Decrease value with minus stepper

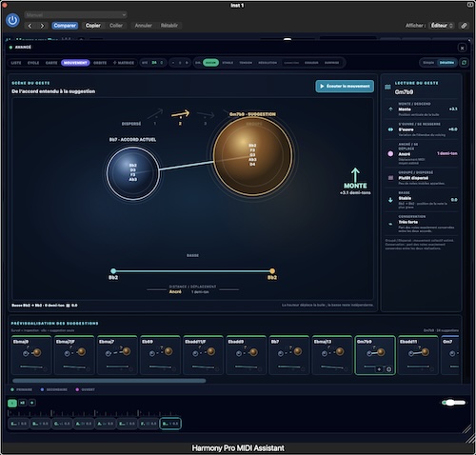[x=173, y=63]
